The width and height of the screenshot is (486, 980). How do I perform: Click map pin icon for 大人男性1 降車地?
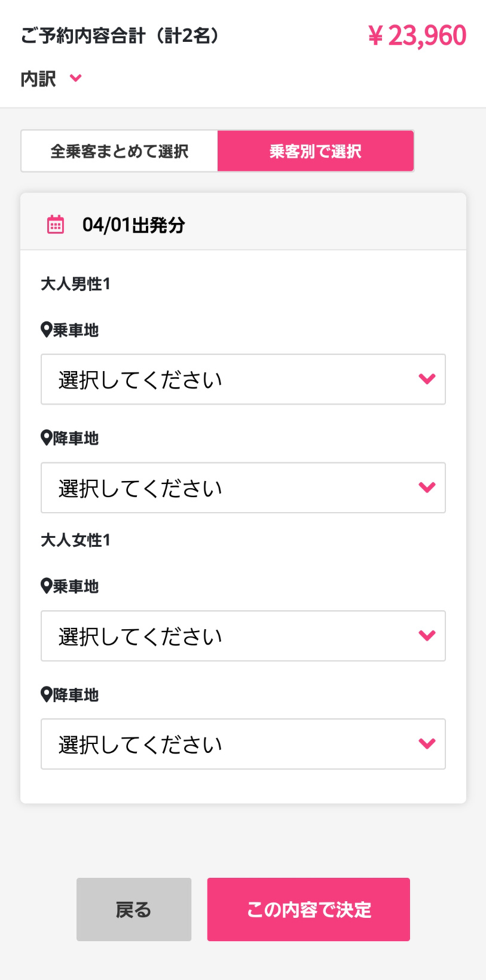point(47,438)
